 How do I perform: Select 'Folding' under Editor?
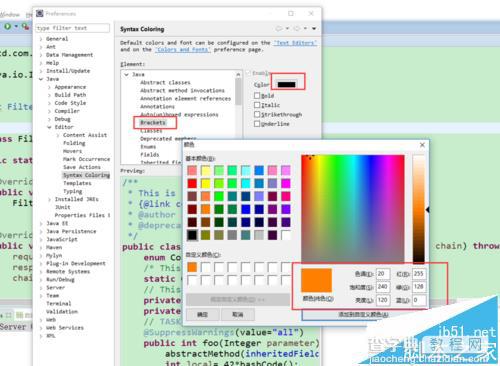tap(74, 143)
